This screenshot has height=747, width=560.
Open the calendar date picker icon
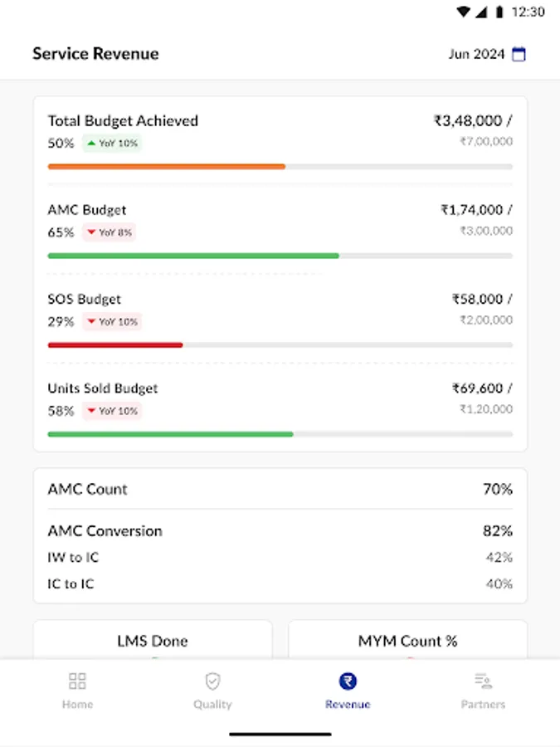pyautogui.click(x=519, y=55)
